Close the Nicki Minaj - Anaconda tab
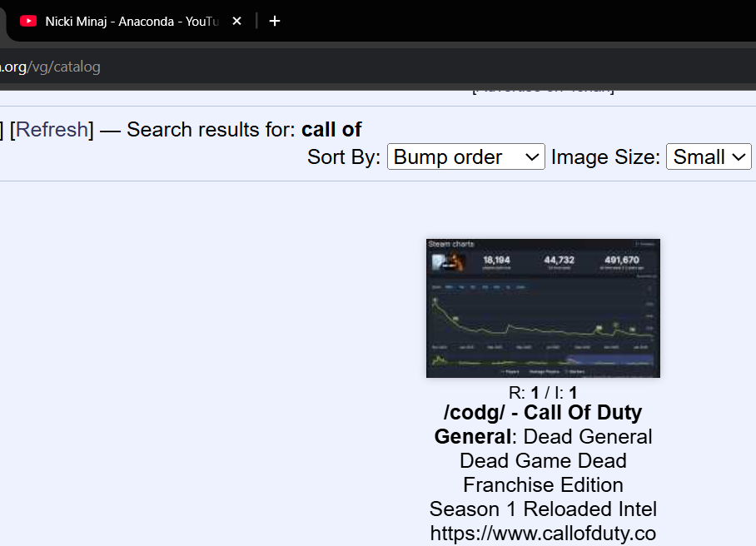Screen dimensions: 756x546 coord(236,21)
